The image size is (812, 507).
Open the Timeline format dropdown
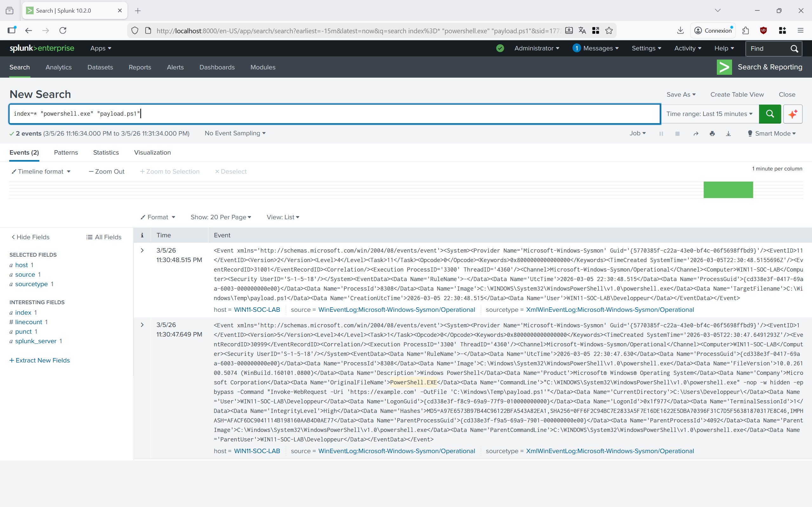pos(41,171)
